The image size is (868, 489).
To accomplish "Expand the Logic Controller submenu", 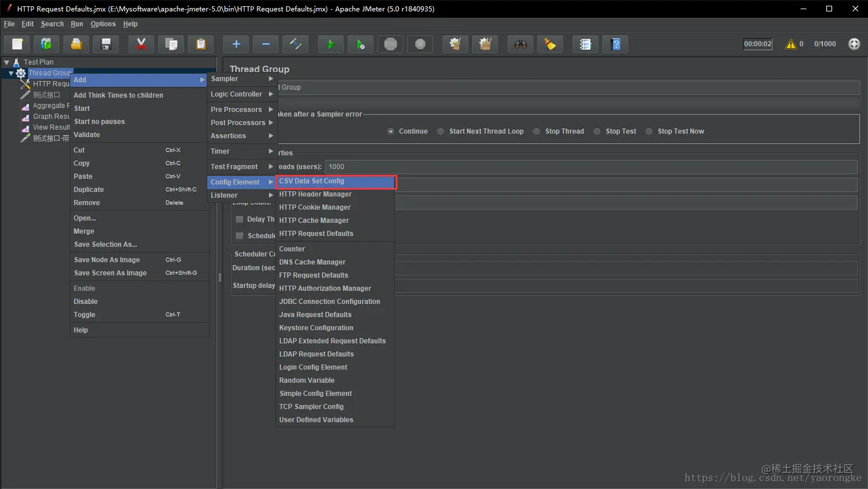I will pyautogui.click(x=242, y=94).
